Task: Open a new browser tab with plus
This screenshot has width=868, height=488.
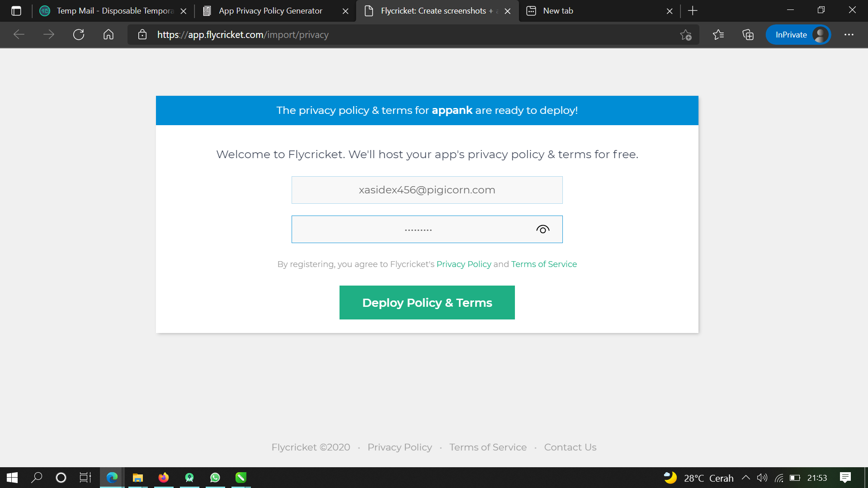Action: (693, 11)
